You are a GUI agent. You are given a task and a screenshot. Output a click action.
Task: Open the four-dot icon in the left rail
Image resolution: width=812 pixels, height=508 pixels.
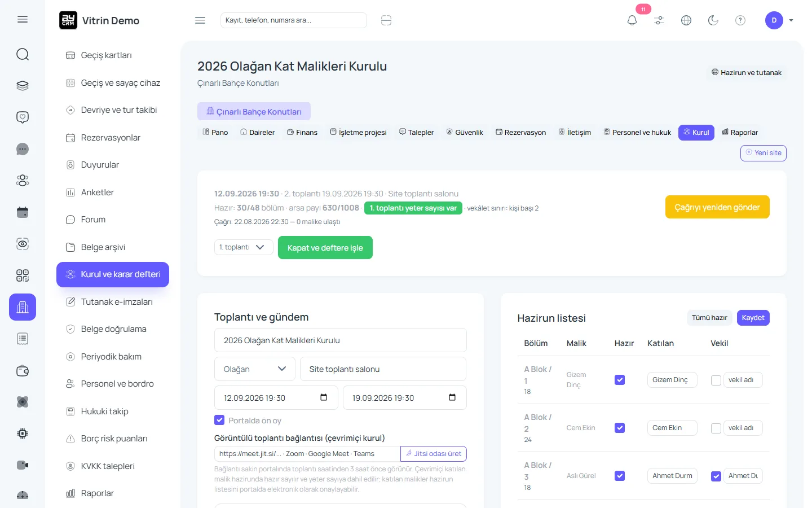click(x=23, y=402)
